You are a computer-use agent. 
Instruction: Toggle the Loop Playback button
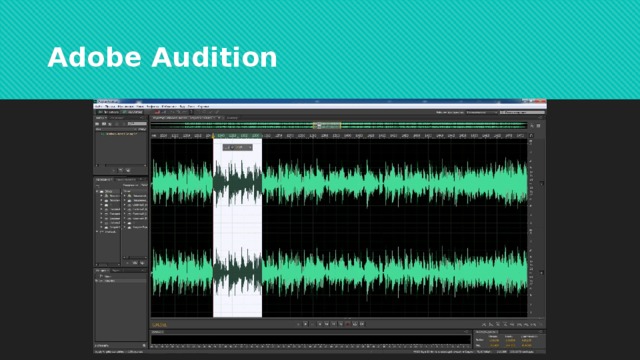[x=355, y=324]
